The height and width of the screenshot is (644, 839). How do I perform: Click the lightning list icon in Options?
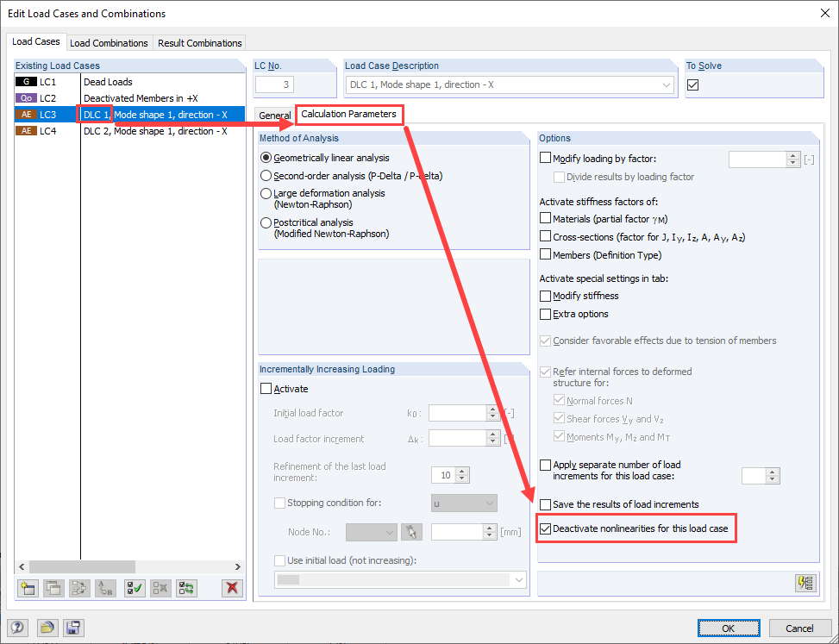pyautogui.click(x=806, y=583)
